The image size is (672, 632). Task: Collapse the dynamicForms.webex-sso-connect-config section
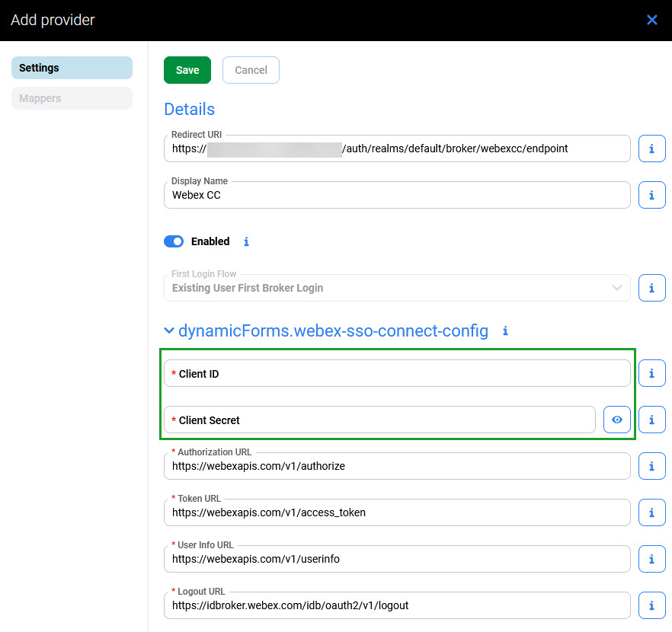tap(169, 331)
